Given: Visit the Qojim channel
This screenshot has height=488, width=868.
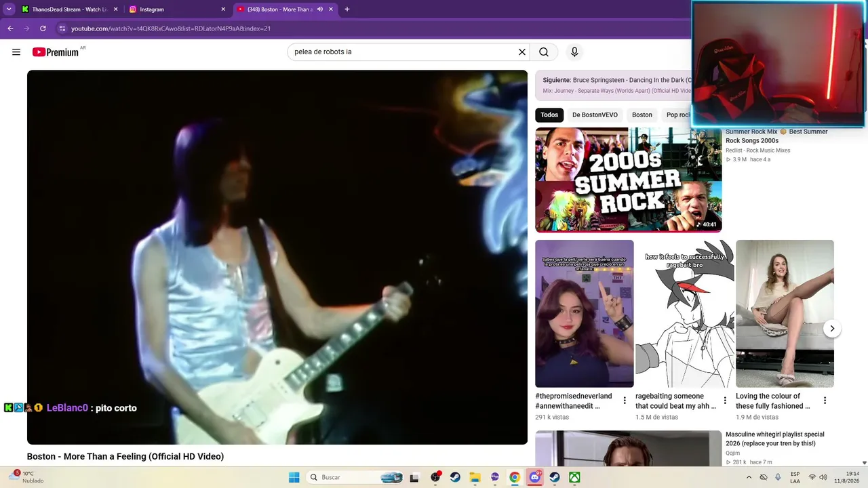Looking at the screenshot, I should click(x=733, y=453).
